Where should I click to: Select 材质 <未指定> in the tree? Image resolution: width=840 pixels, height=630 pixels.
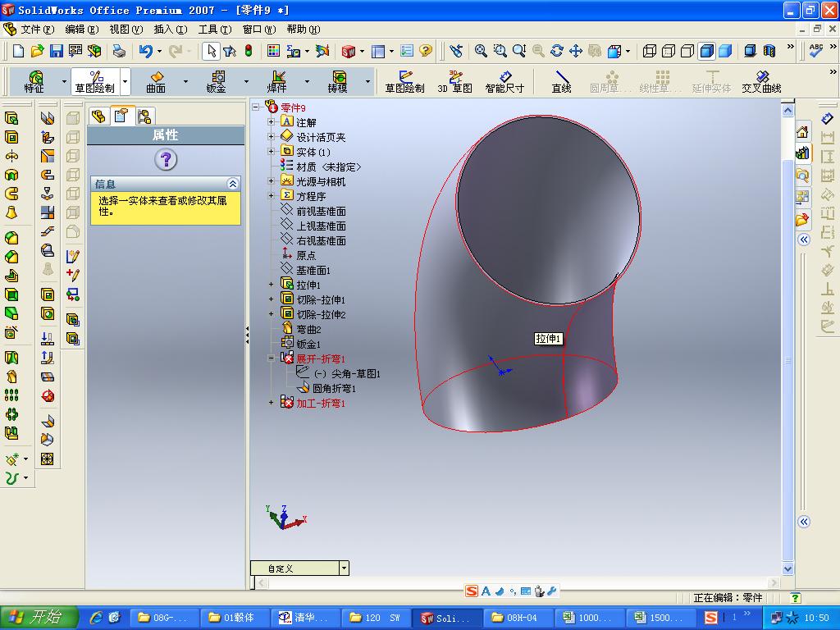coord(328,167)
